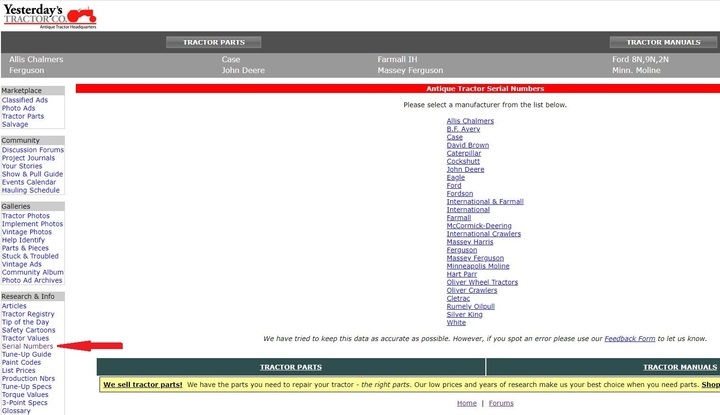Open the TRACTOR PARTS header button

[214, 42]
